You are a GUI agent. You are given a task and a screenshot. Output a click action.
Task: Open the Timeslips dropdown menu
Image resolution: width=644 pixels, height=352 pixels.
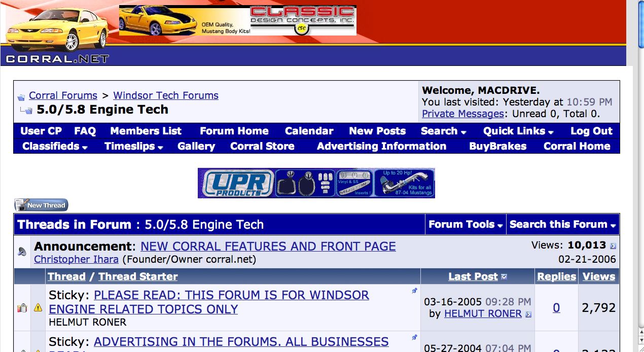(134, 146)
